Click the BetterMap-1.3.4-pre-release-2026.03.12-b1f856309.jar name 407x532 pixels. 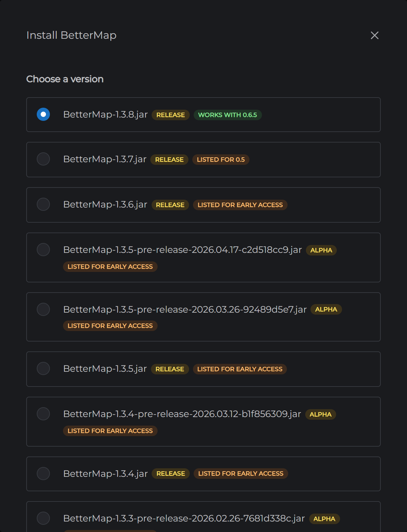coord(182,414)
